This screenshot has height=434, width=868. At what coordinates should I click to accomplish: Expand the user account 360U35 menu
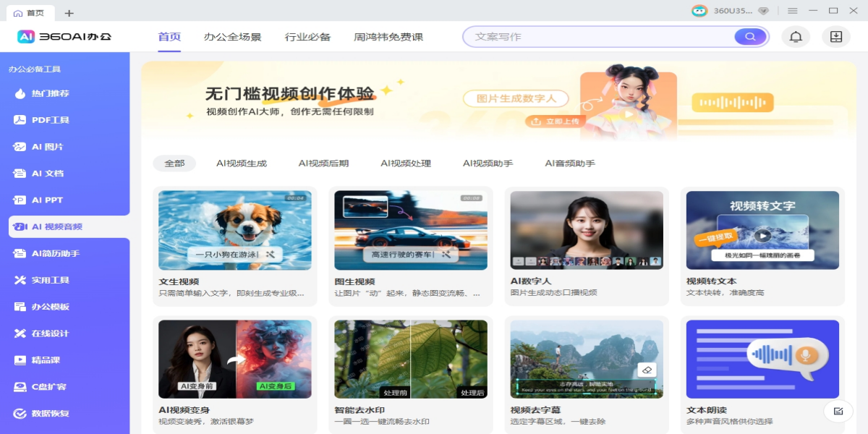coord(732,11)
